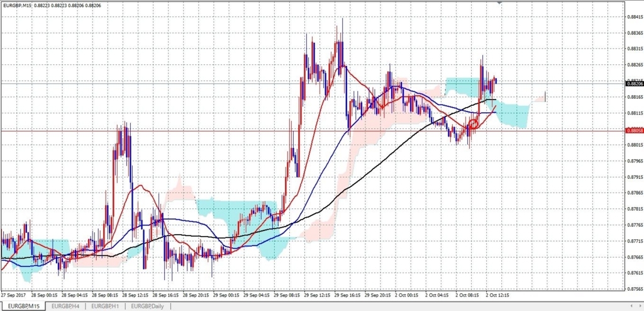The height and width of the screenshot is (311, 644).
Task: Click the 0.88015 price scale value
Action: (x=634, y=145)
